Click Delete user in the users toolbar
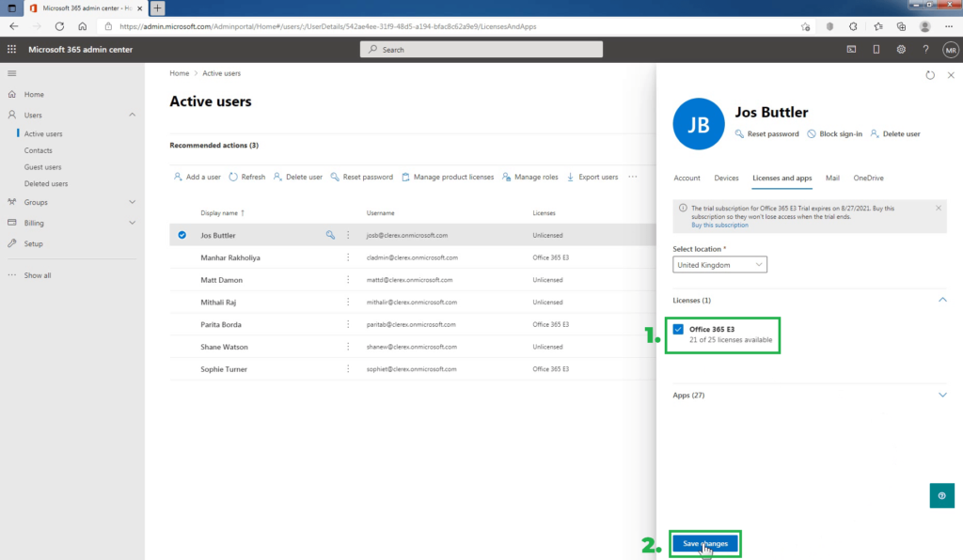This screenshot has width=963, height=560. [298, 177]
